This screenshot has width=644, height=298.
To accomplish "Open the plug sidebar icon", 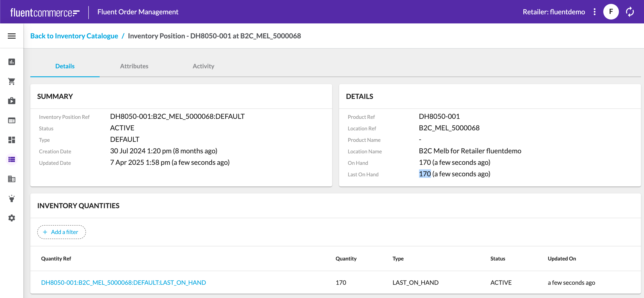I will point(11,198).
